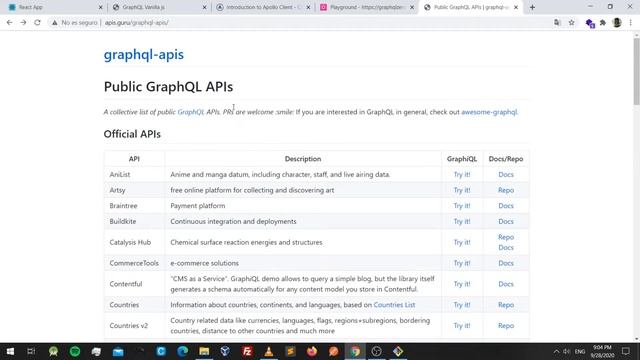Show hidden system tray icons
The image size is (640, 360).
[x=556, y=351]
